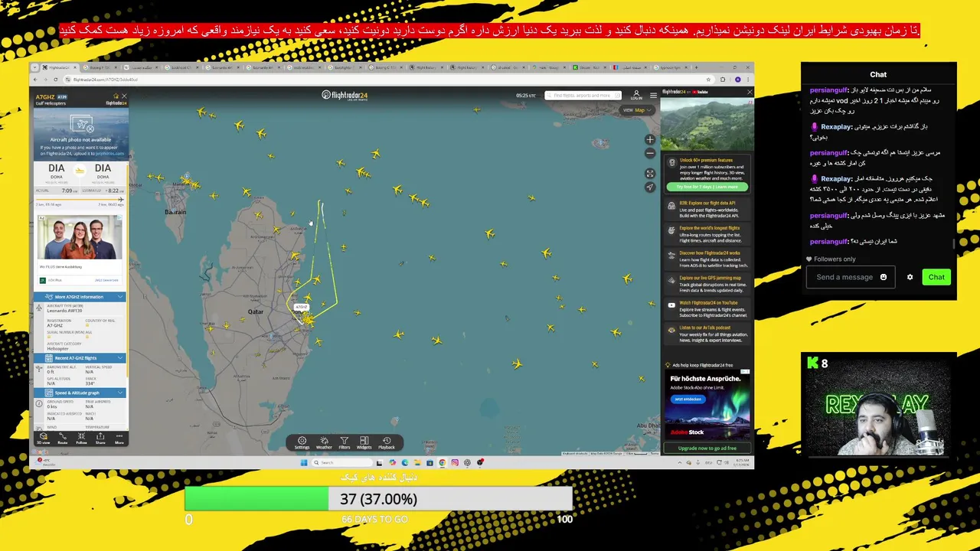Zoom out the map with minus button

(x=650, y=153)
